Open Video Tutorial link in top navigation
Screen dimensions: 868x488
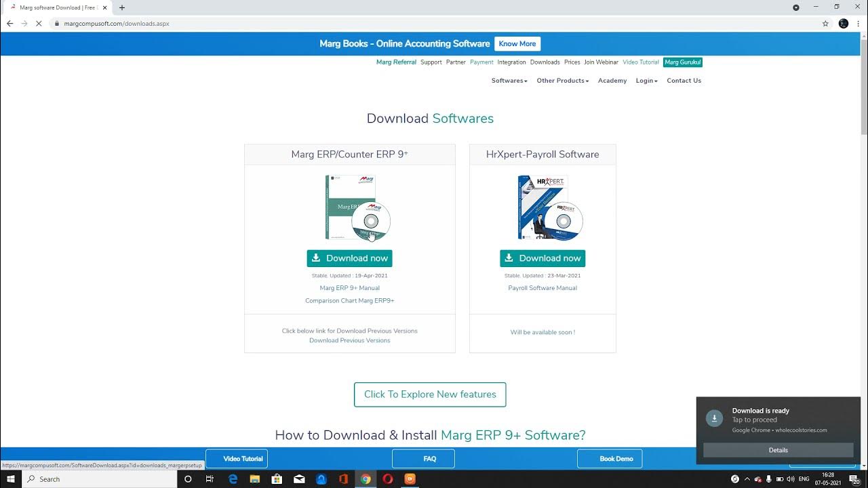tap(641, 62)
